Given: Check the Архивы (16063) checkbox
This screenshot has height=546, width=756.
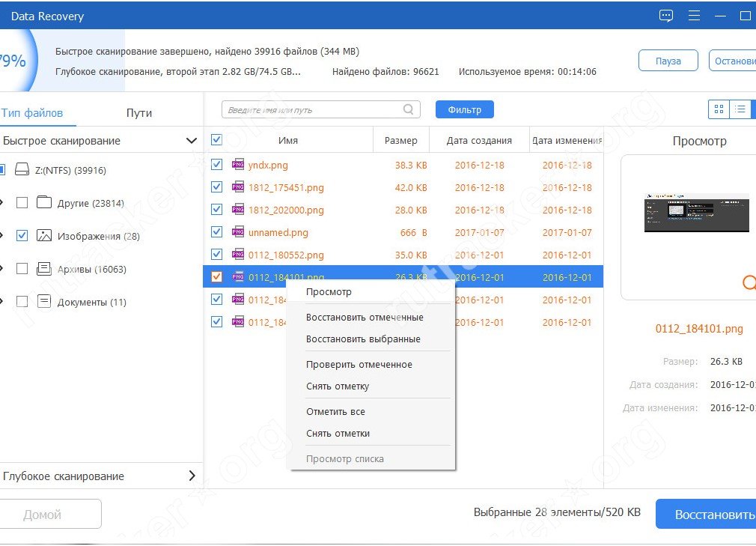Looking at the screenshot, I should (22, 269).
